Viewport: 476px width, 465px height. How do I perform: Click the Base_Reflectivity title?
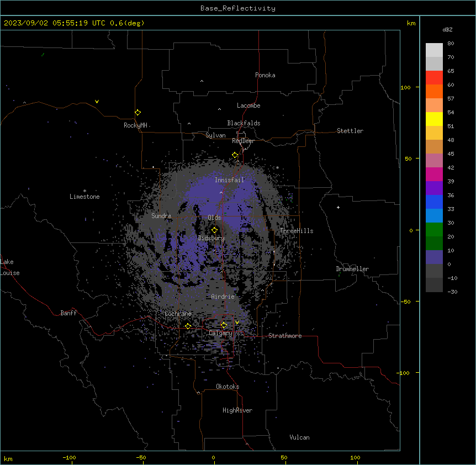(238, 8)
